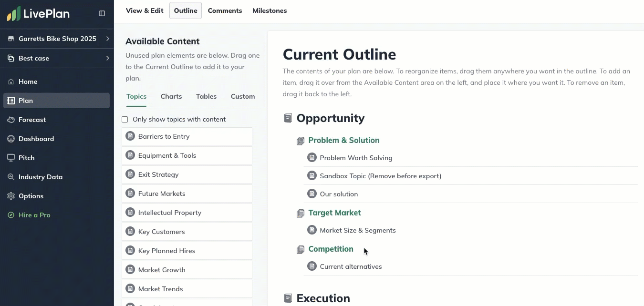This screenshot has width=644, height=306.
Task: Select Sandbox Topic in the outline
Action: point(380,176)
